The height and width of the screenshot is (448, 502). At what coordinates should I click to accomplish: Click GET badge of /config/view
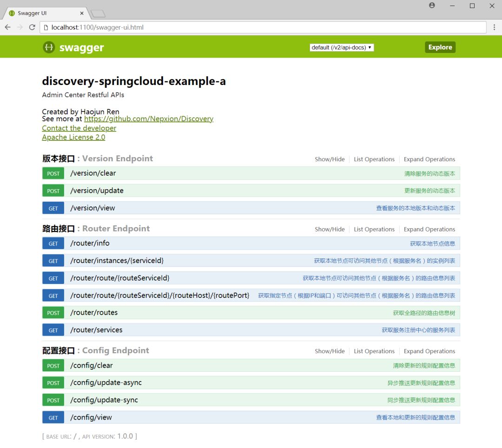[53, 418]
